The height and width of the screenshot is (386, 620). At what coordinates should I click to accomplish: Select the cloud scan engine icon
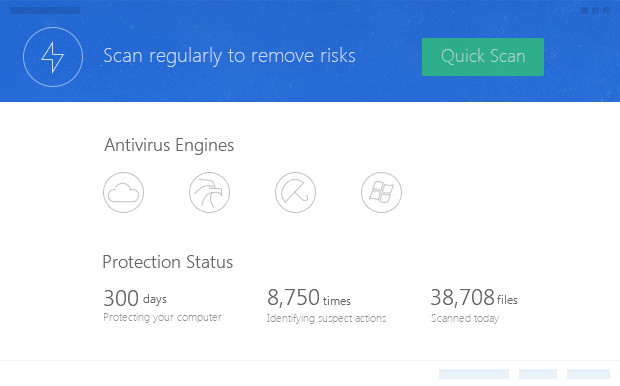[123, 193]
